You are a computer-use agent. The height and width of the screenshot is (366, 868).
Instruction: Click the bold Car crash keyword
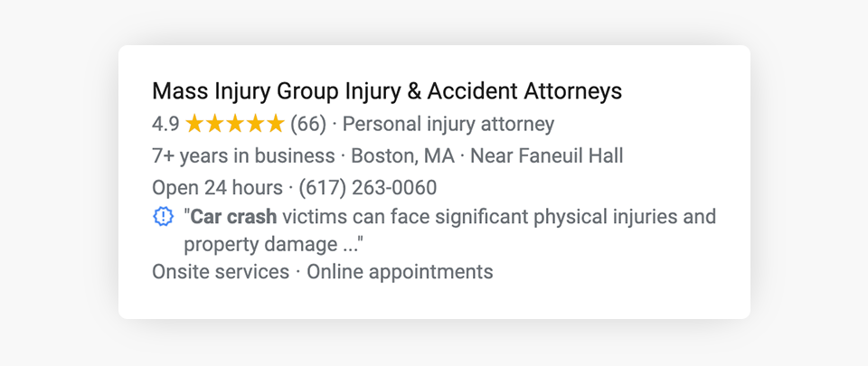point(233,217)
